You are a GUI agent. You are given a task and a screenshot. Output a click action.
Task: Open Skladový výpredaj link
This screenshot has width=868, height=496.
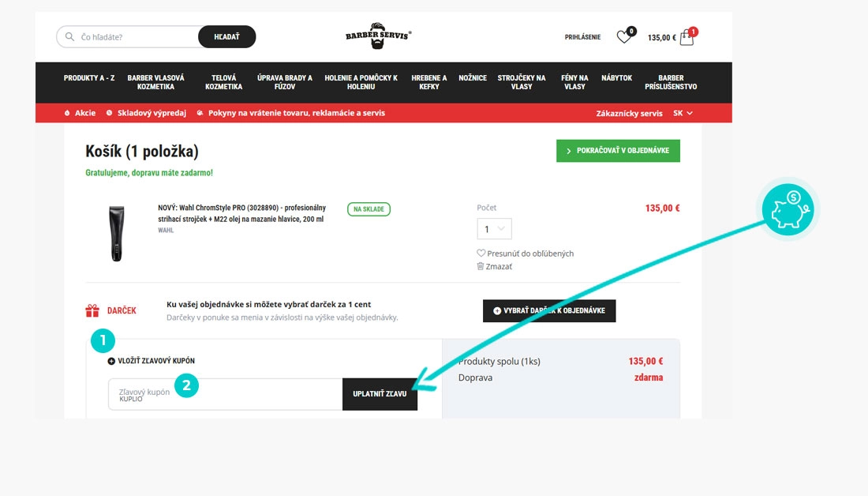[x=152, y=113]
